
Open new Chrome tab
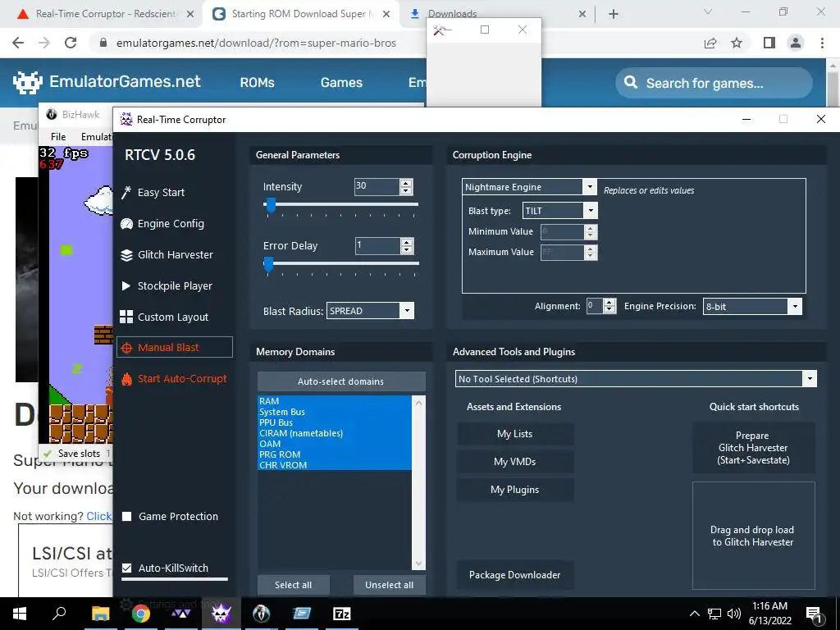pyautogui.click(x=614, y=14)
